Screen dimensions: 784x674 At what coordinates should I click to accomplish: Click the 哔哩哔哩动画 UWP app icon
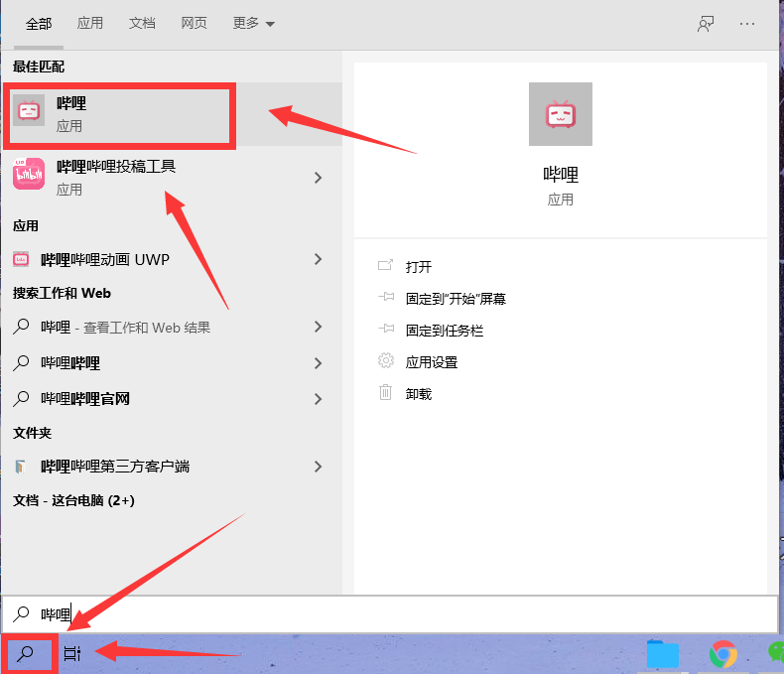point(21,259)
